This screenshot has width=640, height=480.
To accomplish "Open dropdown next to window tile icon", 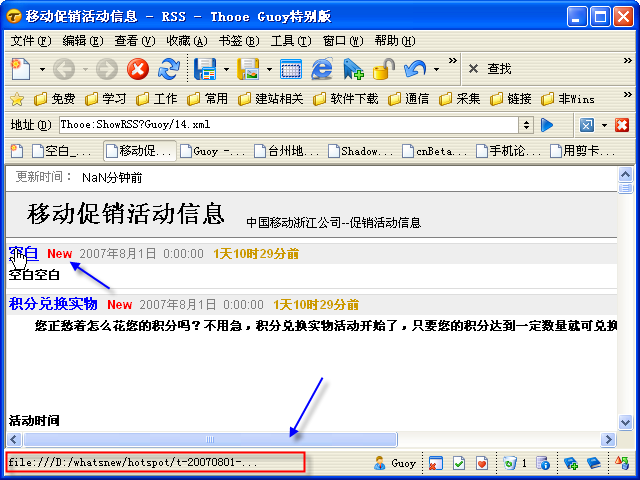I will pyautogui.click(x=604, y=125).
